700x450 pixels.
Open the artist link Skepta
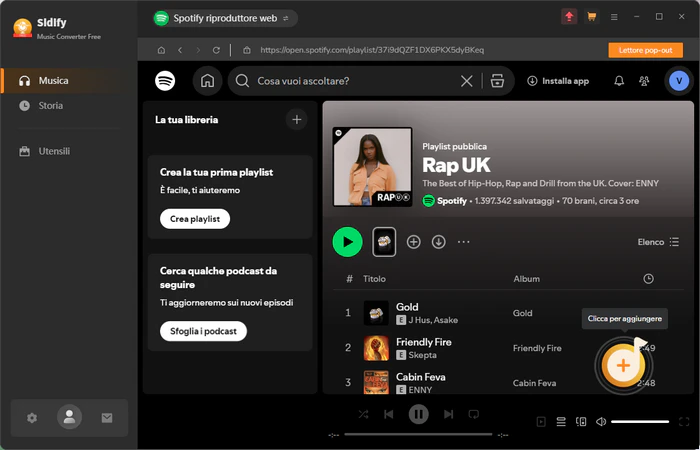(x=422, y=355)
